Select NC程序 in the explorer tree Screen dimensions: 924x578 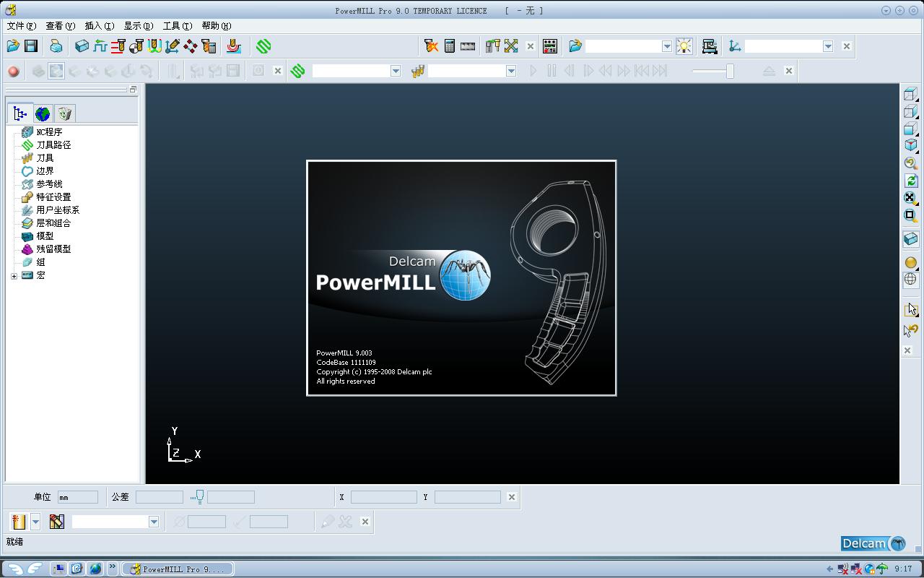(x=49, y=132)
